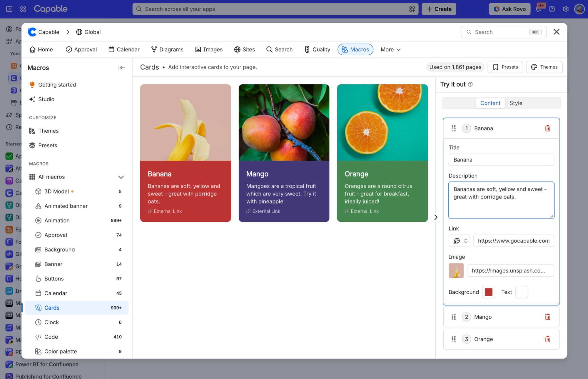Pick the white Text color swatch
The image size is (588, 379).
coord(522,292)
